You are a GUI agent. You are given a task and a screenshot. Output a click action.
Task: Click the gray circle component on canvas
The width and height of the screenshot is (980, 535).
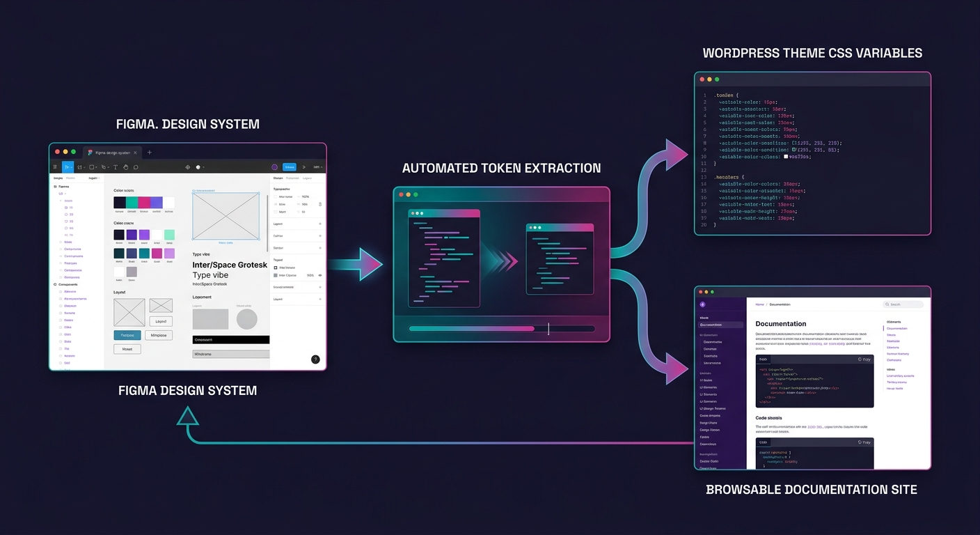pos(247,319)
